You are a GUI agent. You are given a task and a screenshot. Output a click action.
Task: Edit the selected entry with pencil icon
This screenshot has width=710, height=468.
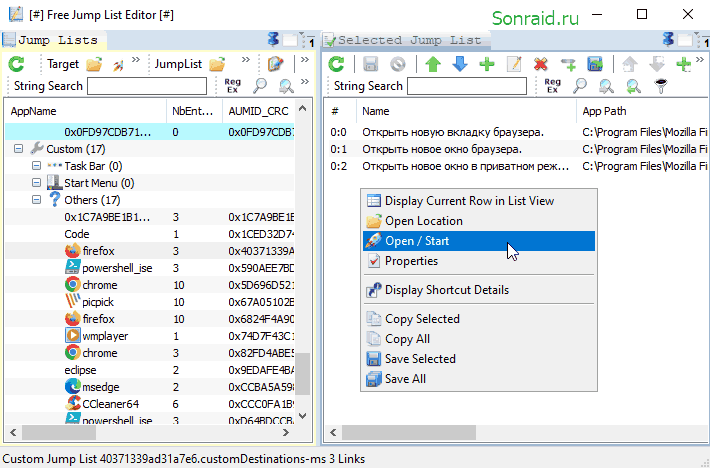click(x=514, y=64)
